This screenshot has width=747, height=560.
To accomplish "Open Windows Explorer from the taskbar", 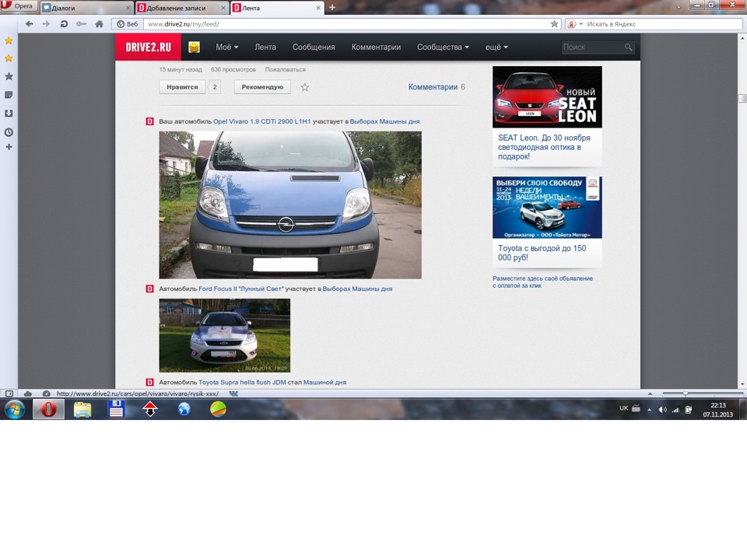I will 82,410.
